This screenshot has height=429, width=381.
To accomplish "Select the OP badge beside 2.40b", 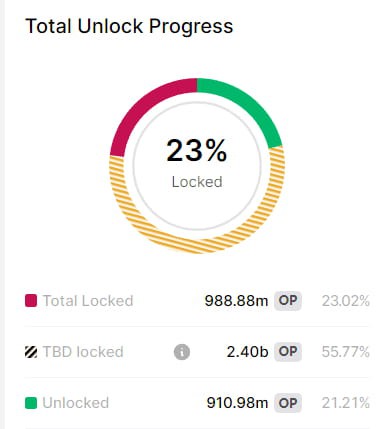I will tap(288, 352).
